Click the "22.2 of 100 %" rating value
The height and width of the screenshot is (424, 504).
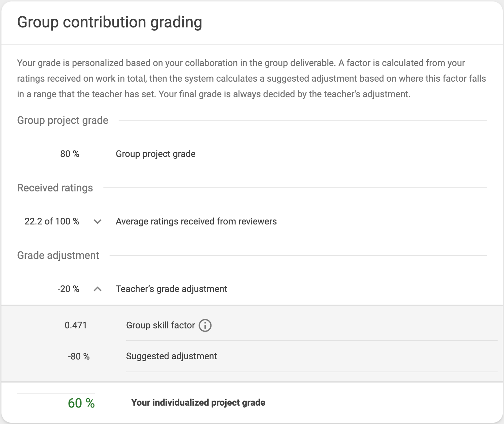[x=52, y=221]
